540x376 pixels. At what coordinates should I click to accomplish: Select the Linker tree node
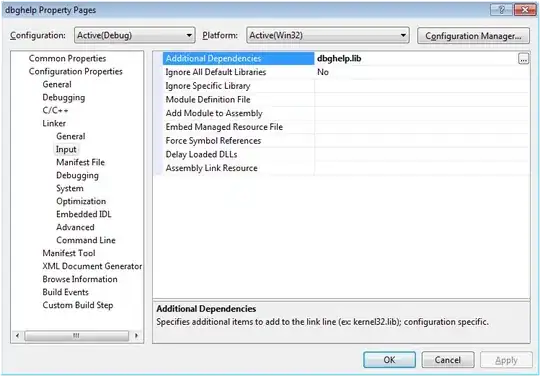pyautogui.click(x=54, y=123)
